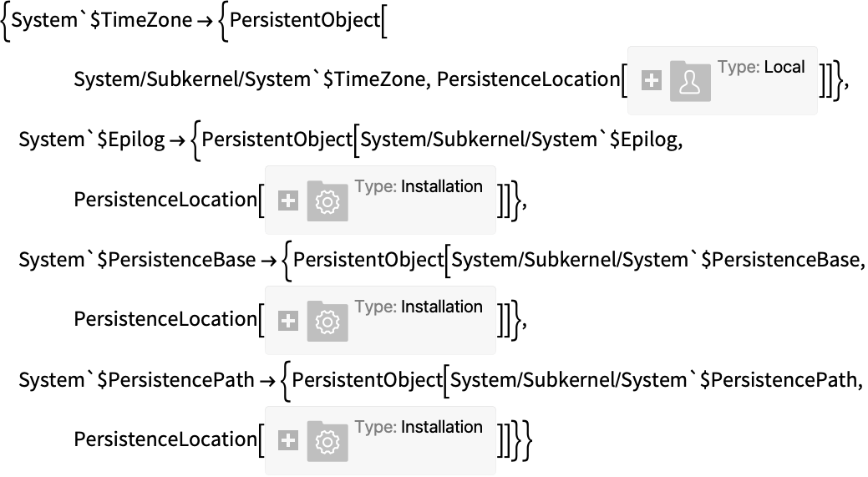
Task: Click the gear folder icon under $PersistenceBase
Action: (x=327, y=321)
